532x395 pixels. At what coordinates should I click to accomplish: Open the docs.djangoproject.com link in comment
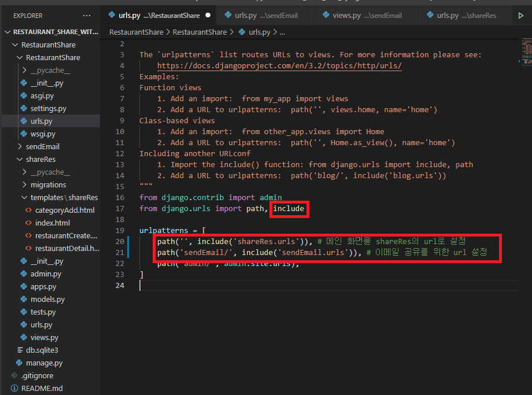click(279, 66)
